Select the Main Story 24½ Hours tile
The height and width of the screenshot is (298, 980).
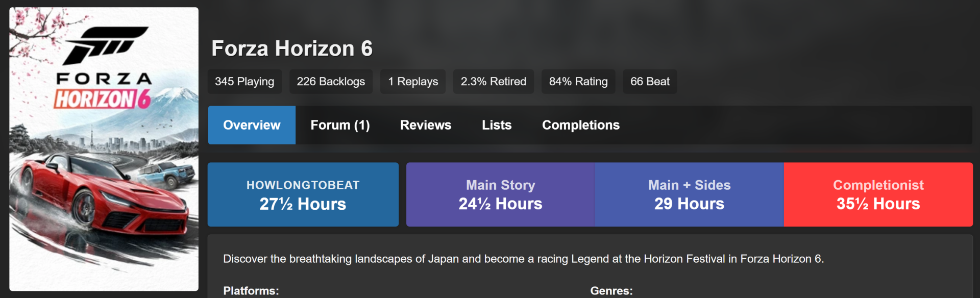501,194
